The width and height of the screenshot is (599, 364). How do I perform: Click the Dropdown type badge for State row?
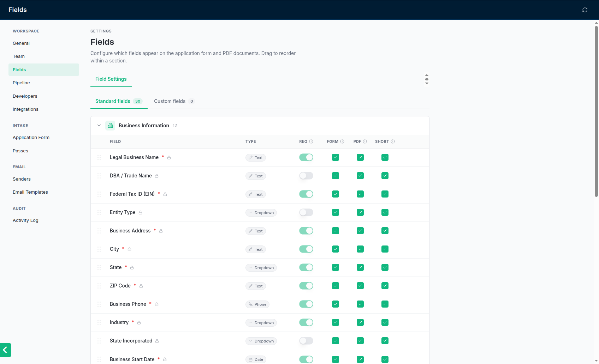pos(261,268)
